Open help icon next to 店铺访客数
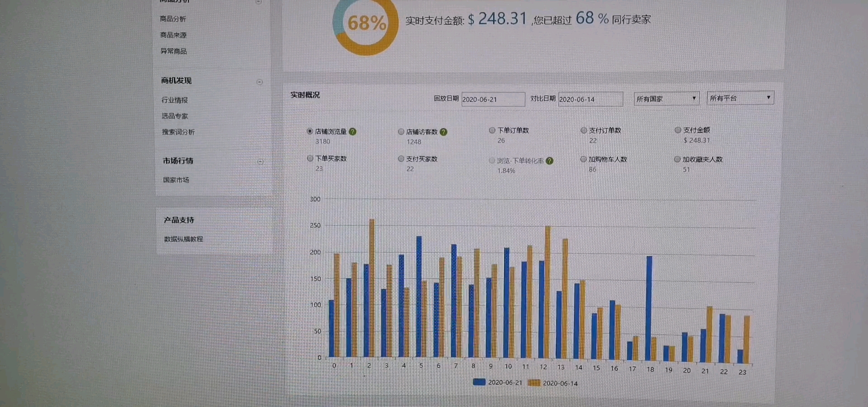 tap(443, 132)
